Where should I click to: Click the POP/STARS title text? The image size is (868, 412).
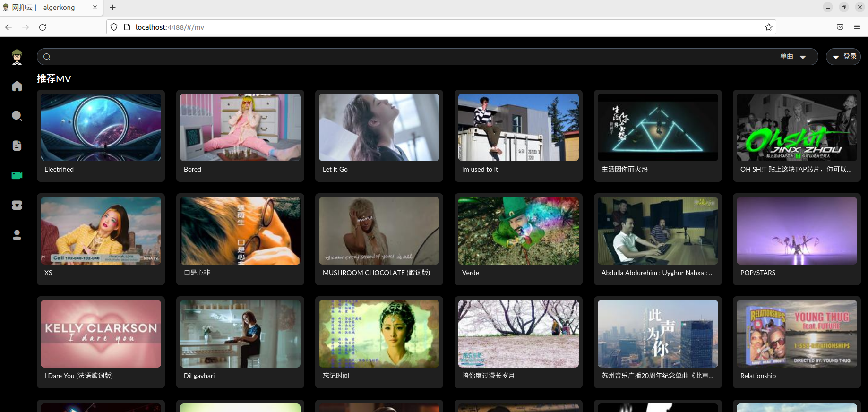(x=758, y=273)
